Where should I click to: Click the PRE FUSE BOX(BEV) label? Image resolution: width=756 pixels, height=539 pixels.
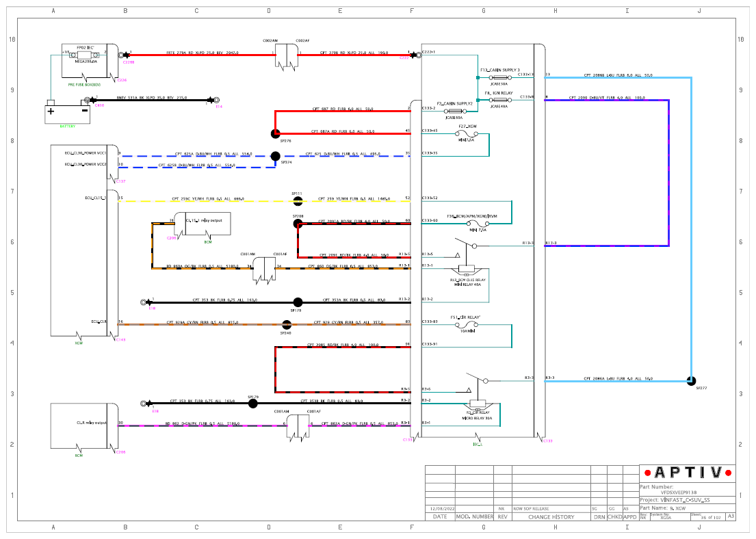coord(84,85)
